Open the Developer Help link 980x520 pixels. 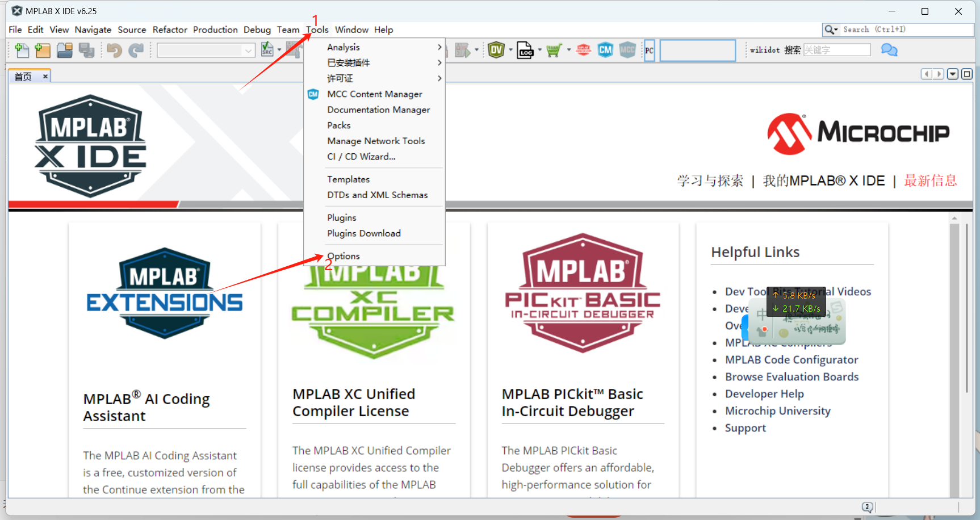pyautogui.click(x=764, y=394)
